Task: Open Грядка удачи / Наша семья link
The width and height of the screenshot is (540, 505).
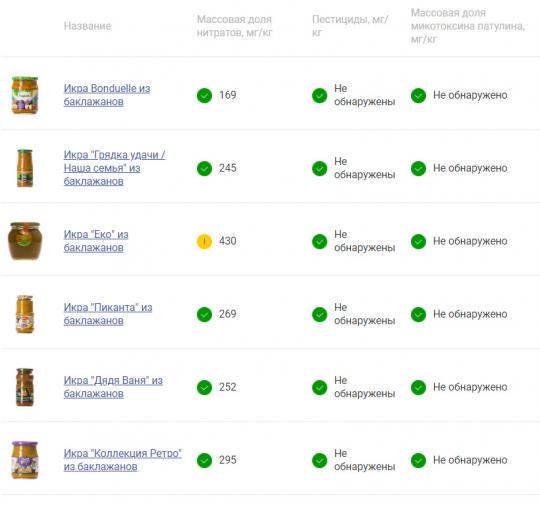Action: pyautogui.click(x=114, y=168)
